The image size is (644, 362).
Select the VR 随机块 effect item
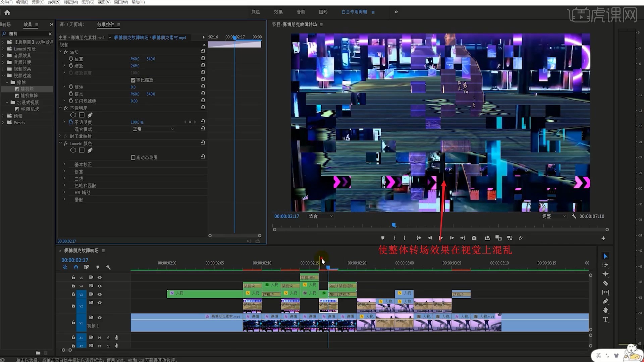30,109
